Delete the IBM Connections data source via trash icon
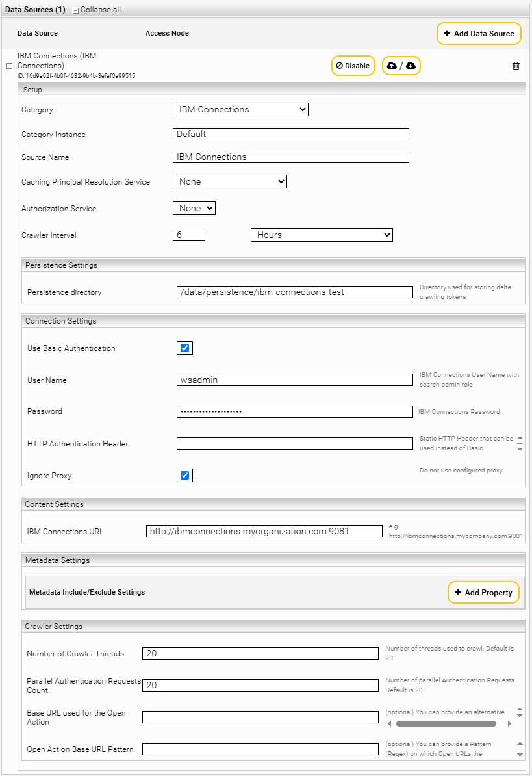532x776 pixels. point(516,66)
